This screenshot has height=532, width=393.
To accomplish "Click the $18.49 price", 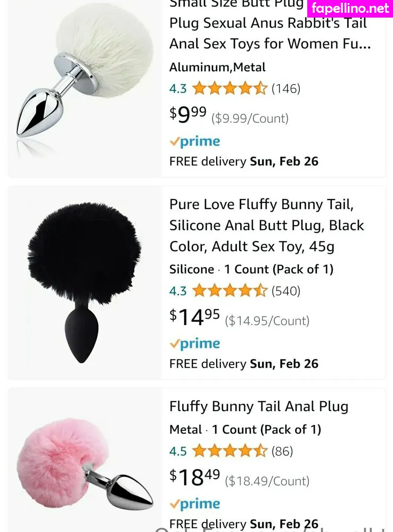I will 194,478.
